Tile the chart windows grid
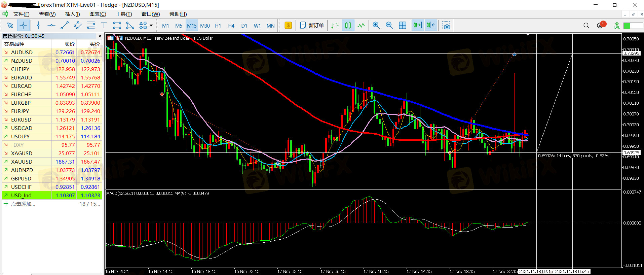644x275 pixels. 403,26
